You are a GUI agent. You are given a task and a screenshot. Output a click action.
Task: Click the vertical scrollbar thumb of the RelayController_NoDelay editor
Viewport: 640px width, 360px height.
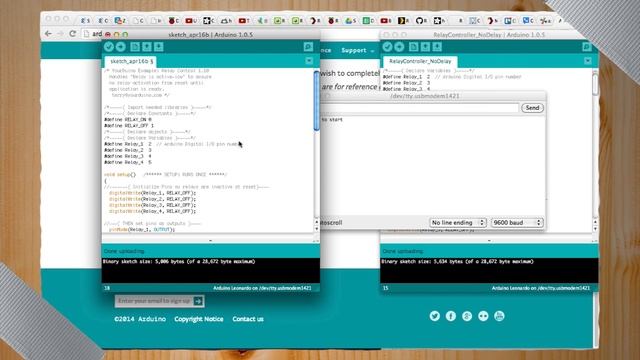click(x=595, y=84)
